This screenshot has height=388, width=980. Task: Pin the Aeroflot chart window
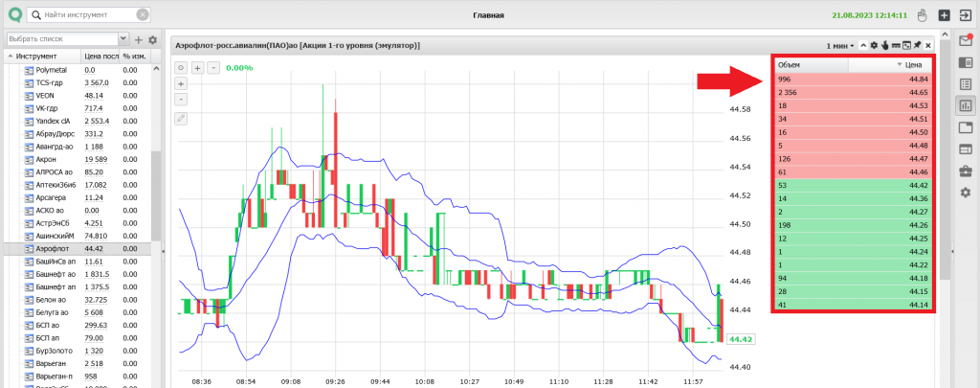[x=917, y=46]
